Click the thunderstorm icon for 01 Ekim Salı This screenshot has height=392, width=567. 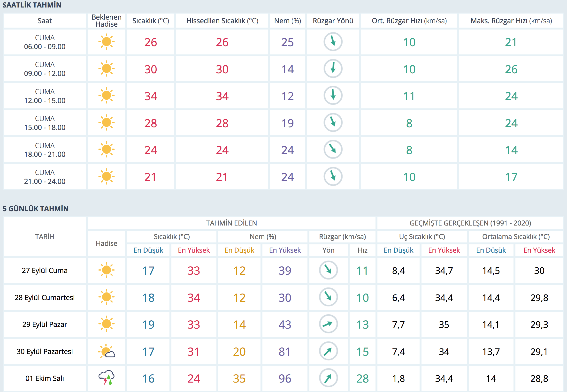pos(106,378)
